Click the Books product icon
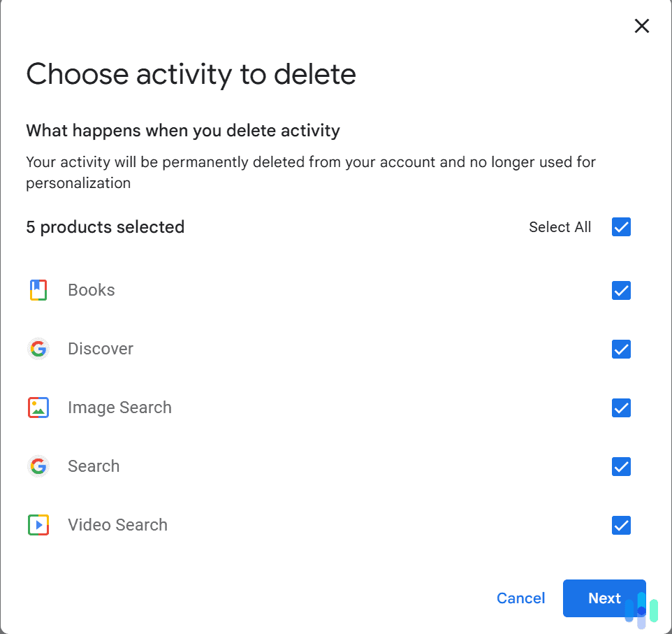 pos(38,289)
